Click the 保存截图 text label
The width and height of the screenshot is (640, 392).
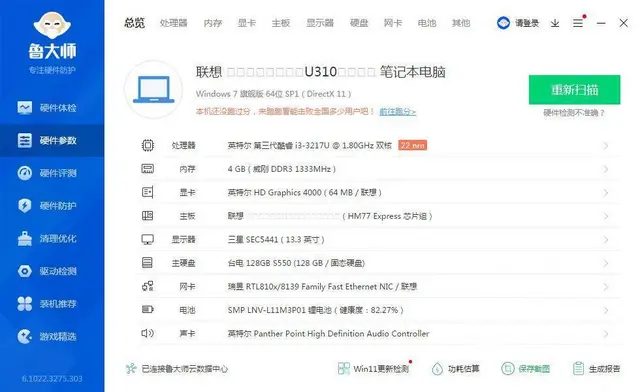click(x=534, y=369)
